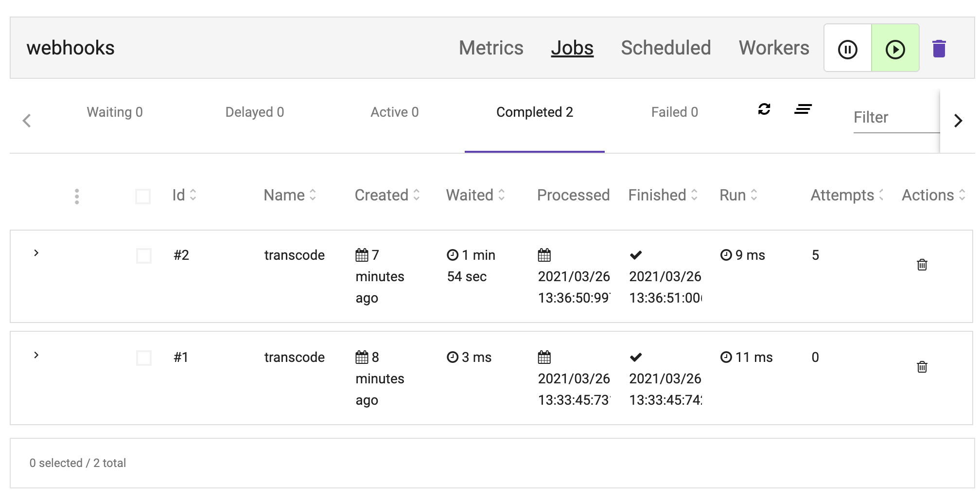The image size is (980, 503).
Task: Go to the Metrics page link
Action: (x=491, y=48)
